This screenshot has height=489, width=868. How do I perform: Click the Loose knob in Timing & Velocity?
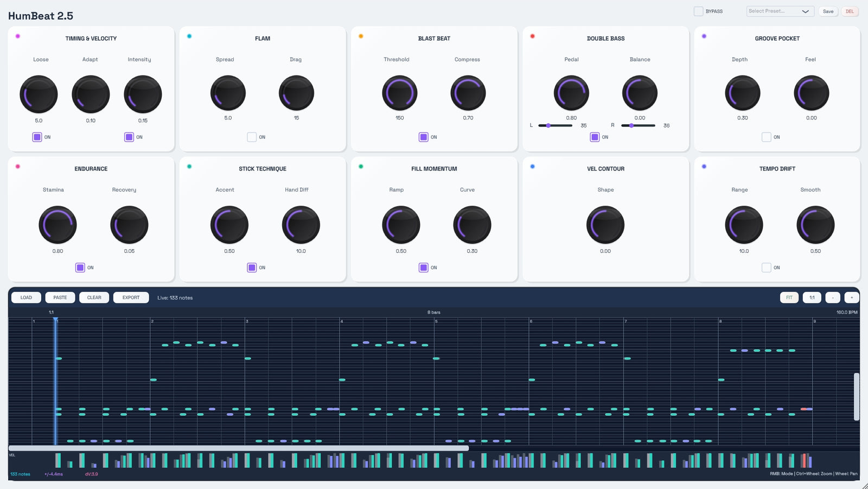pyautogui.click(x=39, y=94)
